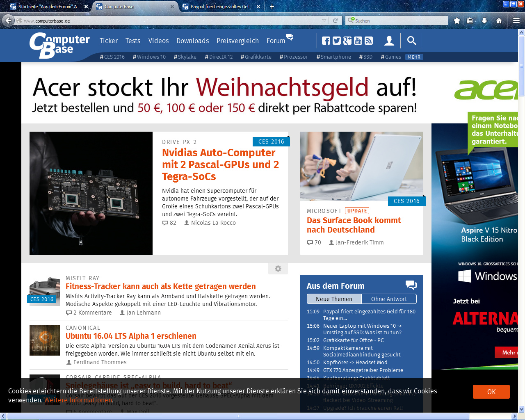Accept cookies with the OK button
The image size is (525, 420).
491,392
